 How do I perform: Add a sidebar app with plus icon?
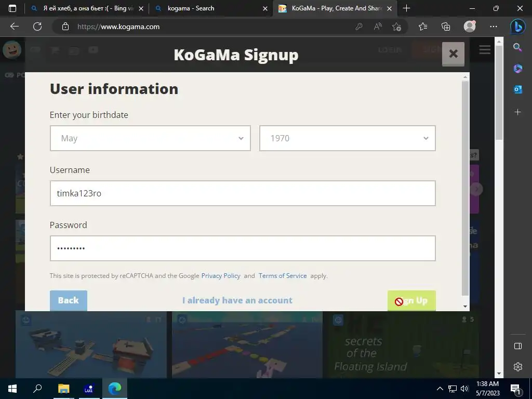click(x=517, y=112)
